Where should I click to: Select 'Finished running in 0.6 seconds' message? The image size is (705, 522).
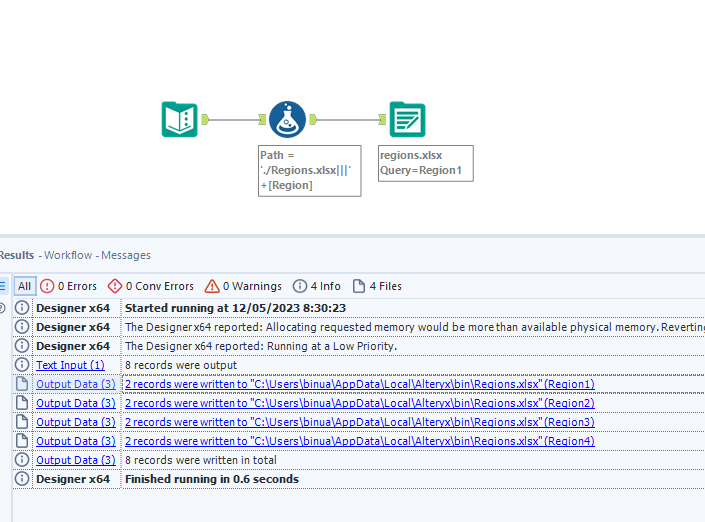pyautogui.click(x=212, y=479)
